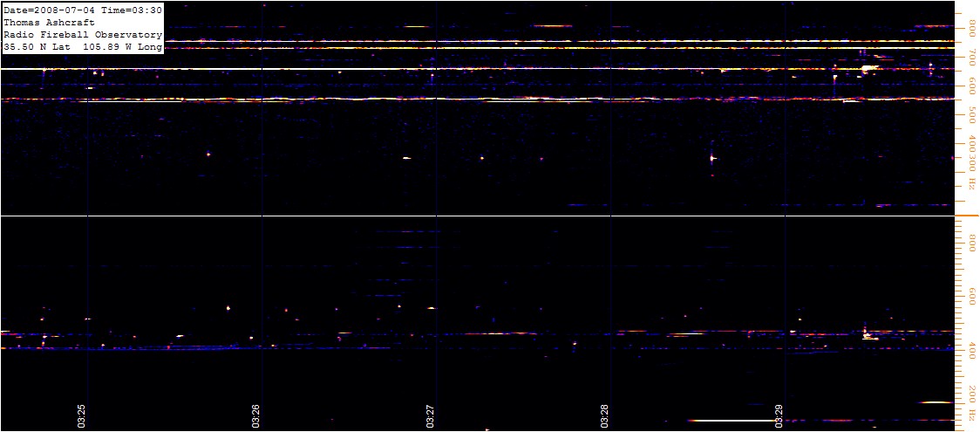Image resolution: width=980 pixels, height=432 pixels.
Task: Select the 03:26 time label
Action: pos(257,415)
